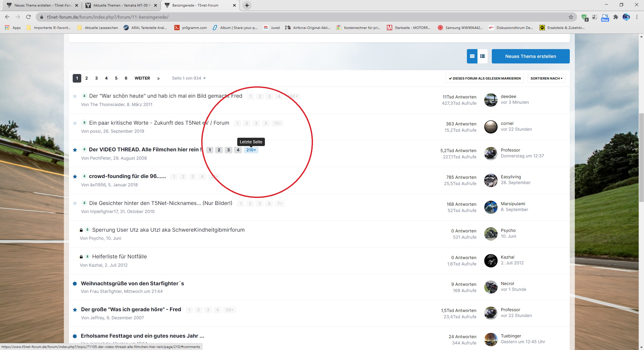The height and width of the screenshot is (350, 644).
Task: Open 'Ersatzteile & Zubehör...' bookmark
Action: (562, 28)
